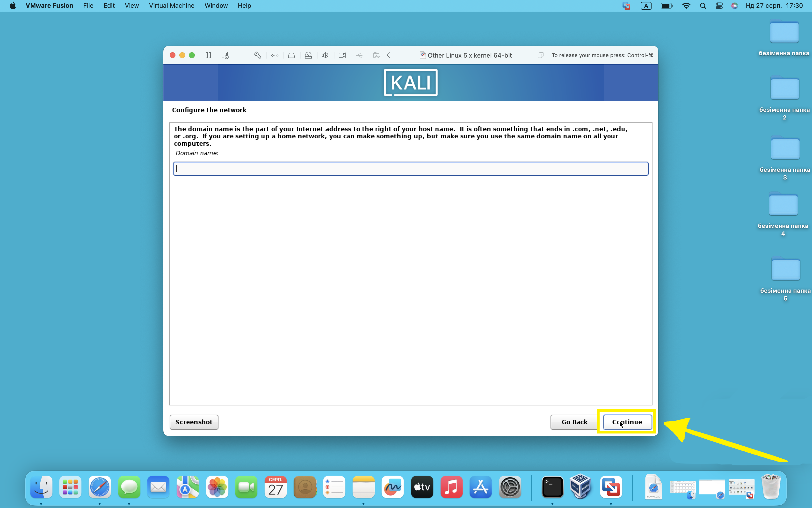Click the network adapter arrows icon
Viewport: 812px width, 508px height.
pyautogui.click(x=275, y=55)
